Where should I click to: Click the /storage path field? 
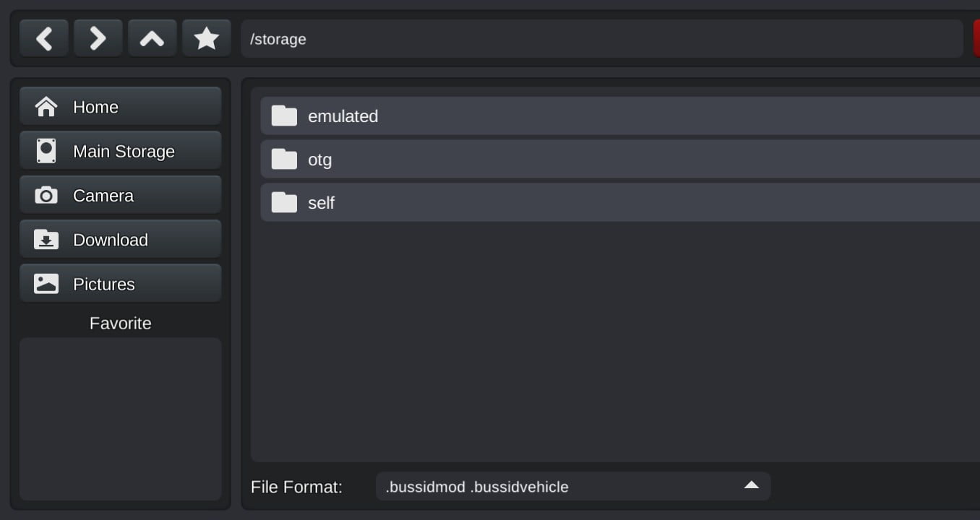[600, 39]
